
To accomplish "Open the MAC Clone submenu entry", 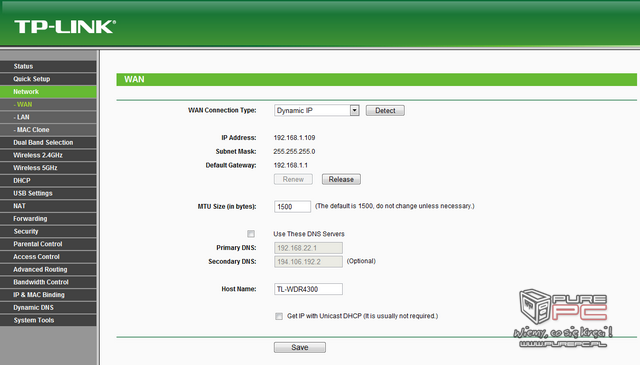I will coord(48,129).
